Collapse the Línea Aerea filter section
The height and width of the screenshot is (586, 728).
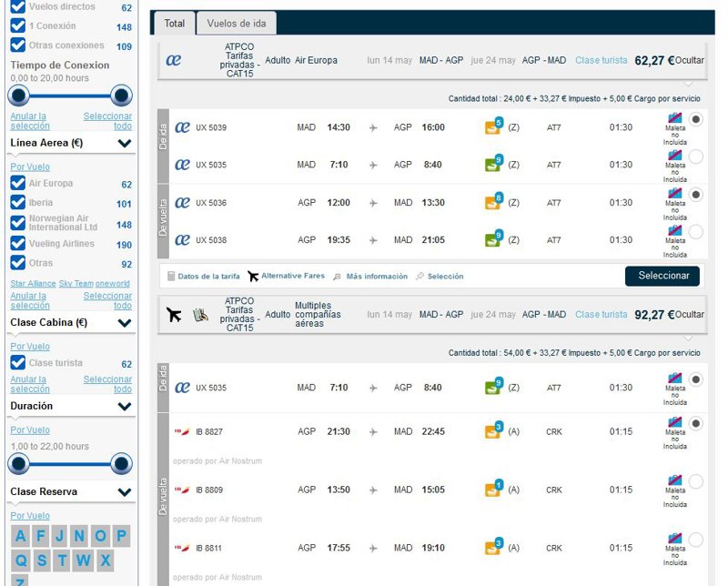[x=125, y=143]
